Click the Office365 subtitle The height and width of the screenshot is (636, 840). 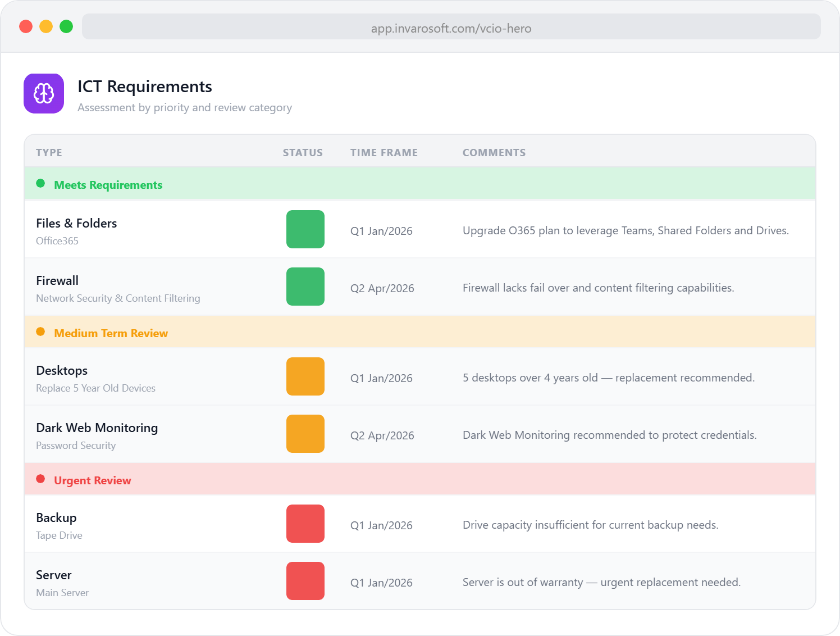coord(57,241)
